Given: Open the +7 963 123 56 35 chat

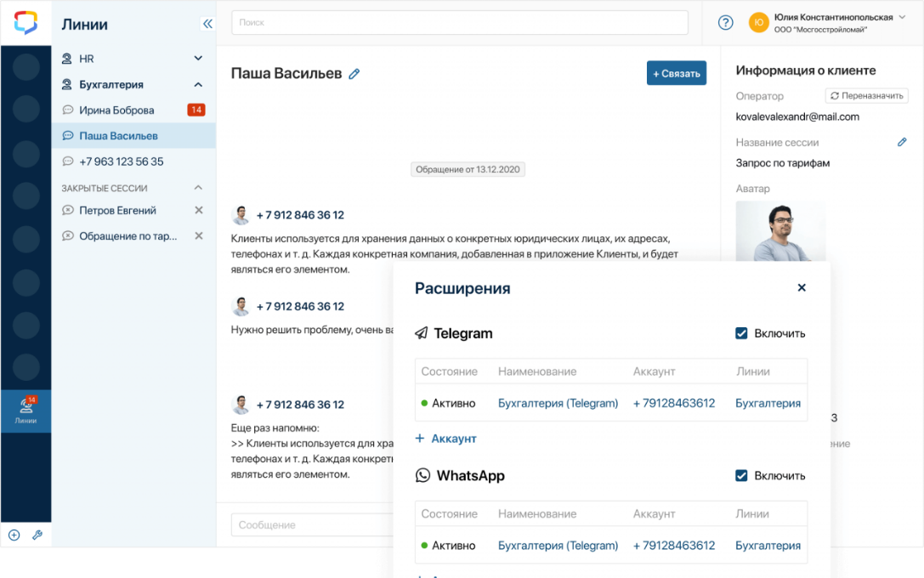Looking at the screenshot, I should pos(121,161).
